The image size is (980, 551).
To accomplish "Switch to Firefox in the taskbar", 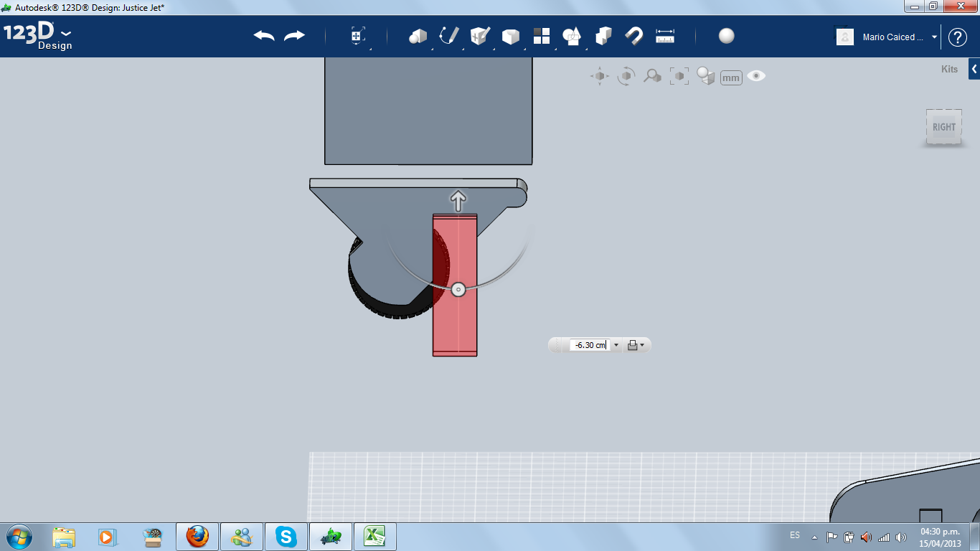I will pyautogui.click(x=197, y=537).
